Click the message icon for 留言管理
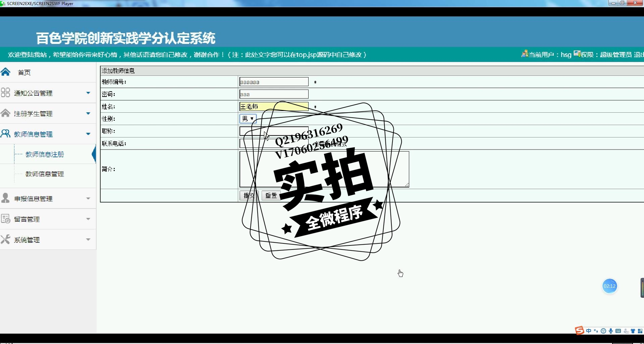Screen dimensions: 644x344 point(5,219)
